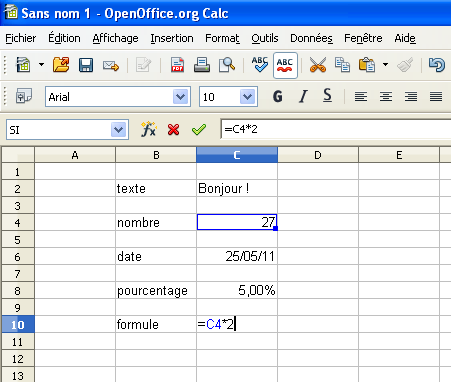
Task: Center cell contents horizontally
Action: 386,97
